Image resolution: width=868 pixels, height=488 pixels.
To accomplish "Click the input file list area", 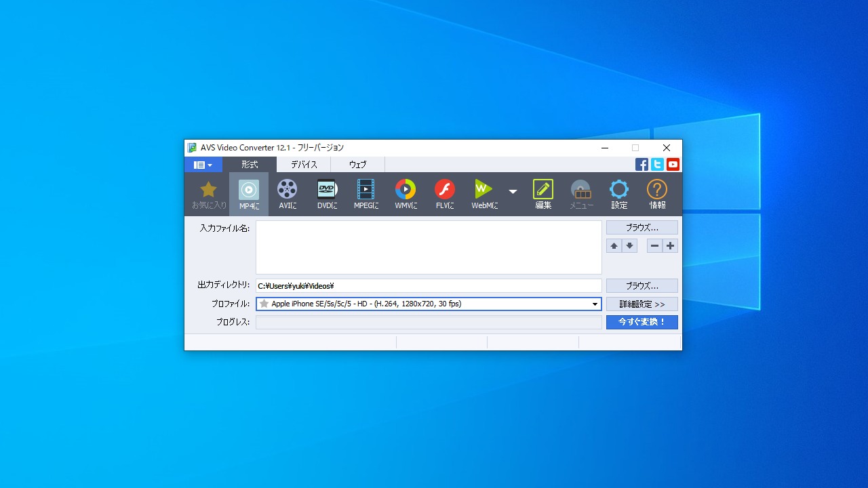I will [x=429, y=247].
